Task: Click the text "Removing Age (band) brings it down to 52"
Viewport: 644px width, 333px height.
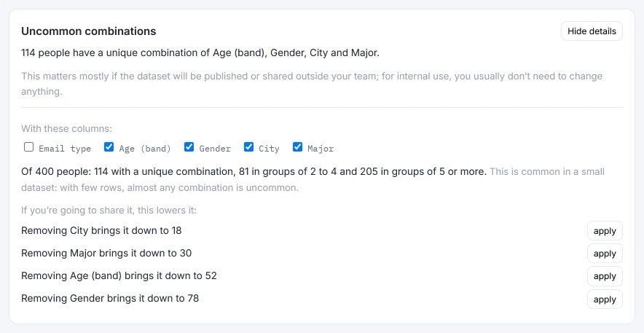Action: [x=119, y=275]
